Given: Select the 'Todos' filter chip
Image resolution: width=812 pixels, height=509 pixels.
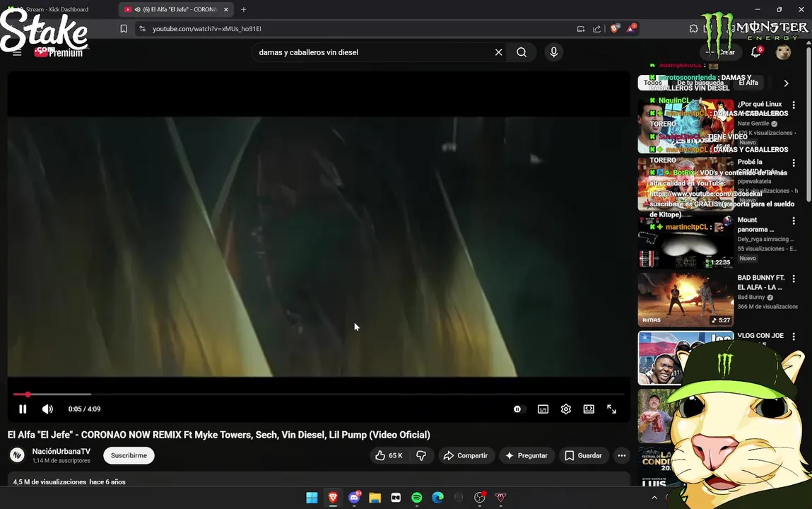Looking at the screenshot, I should [x=652, y=83].
